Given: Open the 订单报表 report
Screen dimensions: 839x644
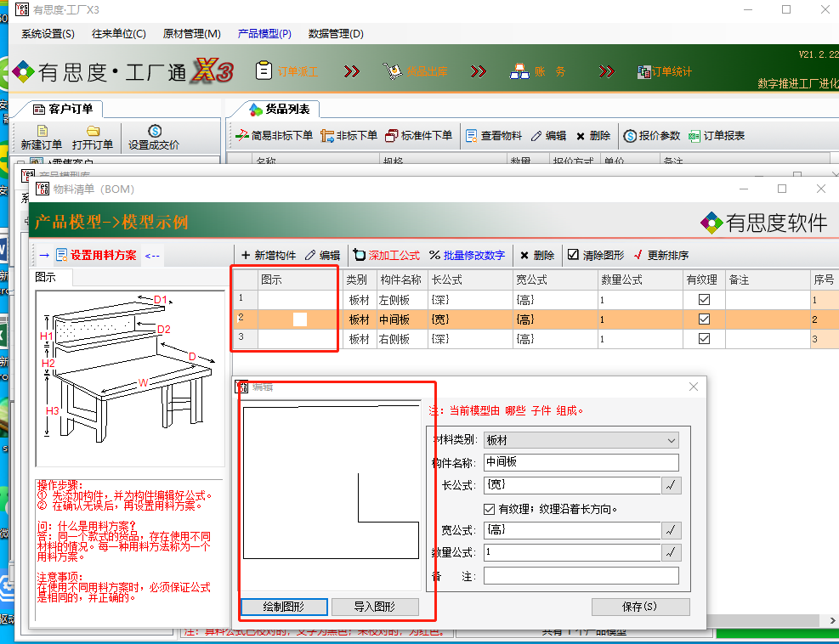Looking at the screenshot, I should [717, 136].
